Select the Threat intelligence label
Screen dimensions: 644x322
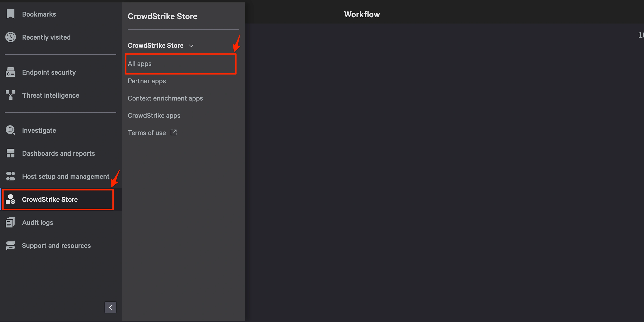[x=50, y=95]
